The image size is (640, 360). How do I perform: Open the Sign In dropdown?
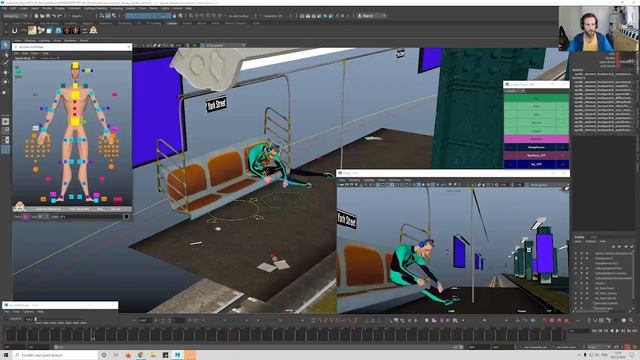tap(371, 16)
